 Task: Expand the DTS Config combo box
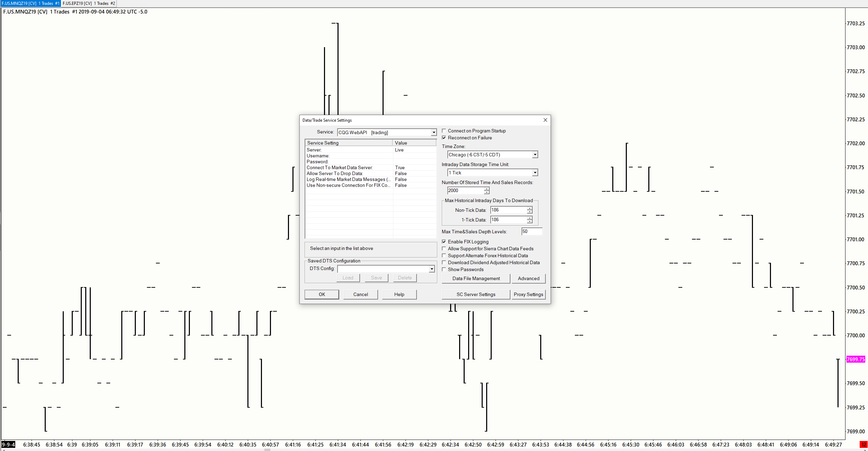point(432,269)
